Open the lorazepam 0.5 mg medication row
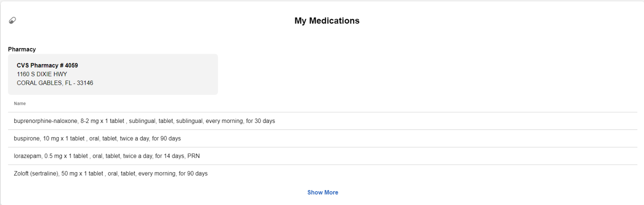The width and height of the screenshot is (644, 205). tap(323, 156)
